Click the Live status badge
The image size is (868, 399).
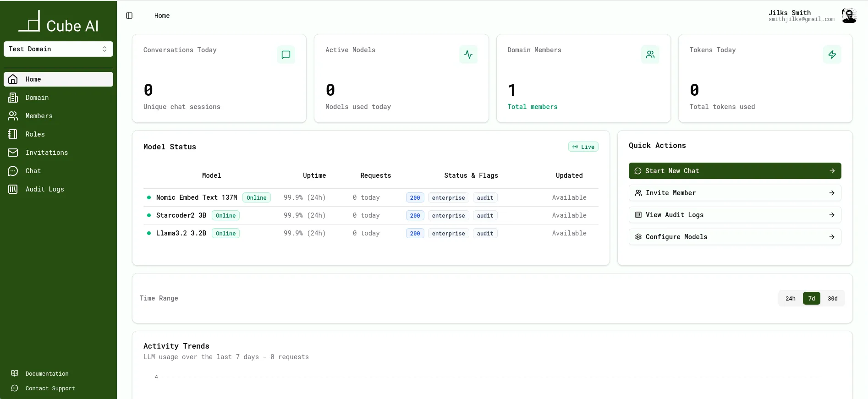tap(583, 147)
